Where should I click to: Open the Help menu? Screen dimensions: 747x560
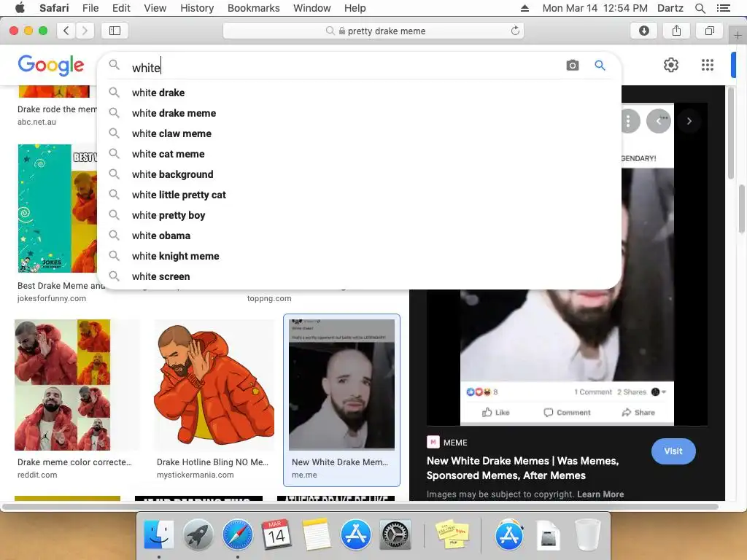point(355,8)
